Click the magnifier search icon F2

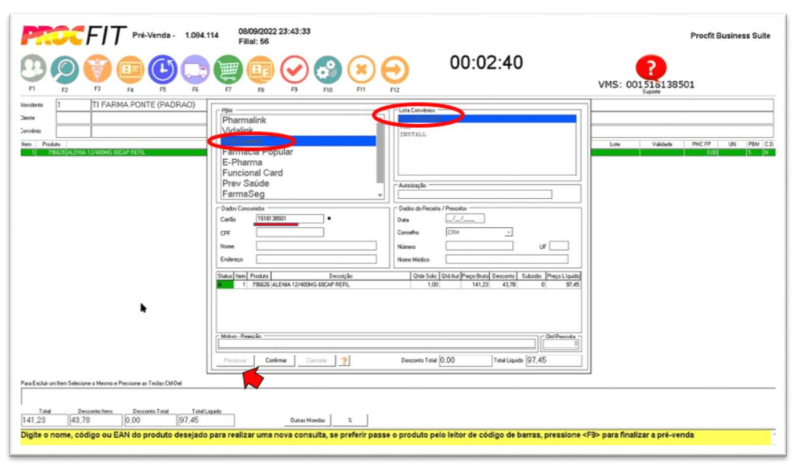click(x=65, y=69)
